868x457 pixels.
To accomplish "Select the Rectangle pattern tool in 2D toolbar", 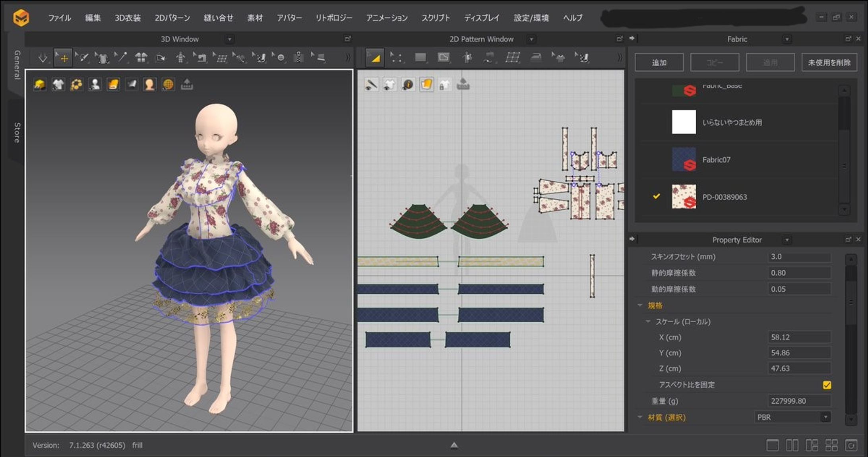I will [420, 58].
